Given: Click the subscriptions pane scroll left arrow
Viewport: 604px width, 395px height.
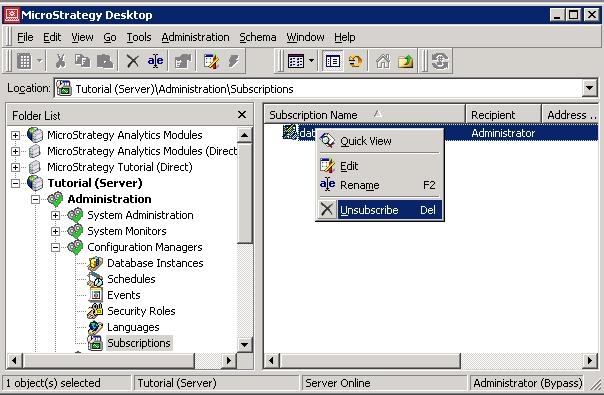Looking at the screenshot, I should tap(271, 361).
